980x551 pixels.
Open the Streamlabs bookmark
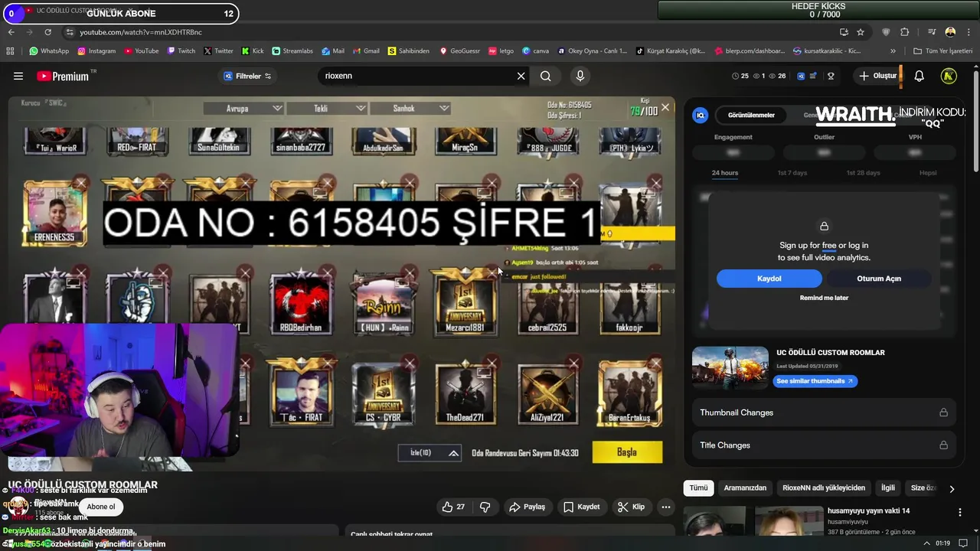pos(292,51)
